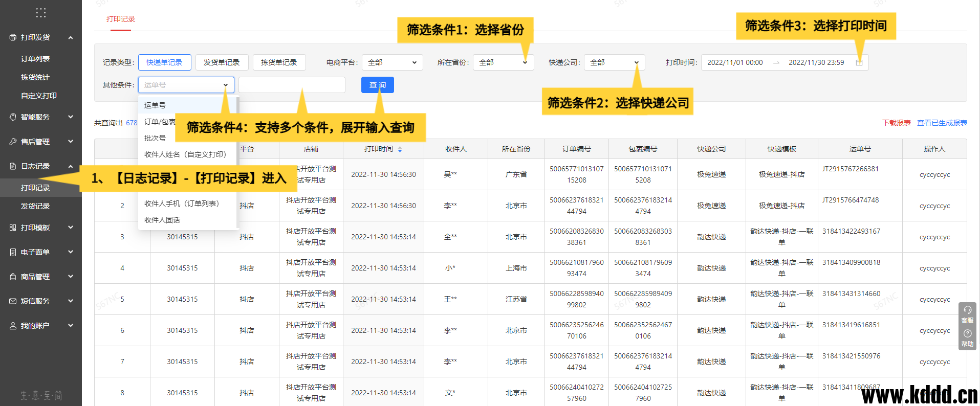Click the 上海市 province cell

point(516,268)
